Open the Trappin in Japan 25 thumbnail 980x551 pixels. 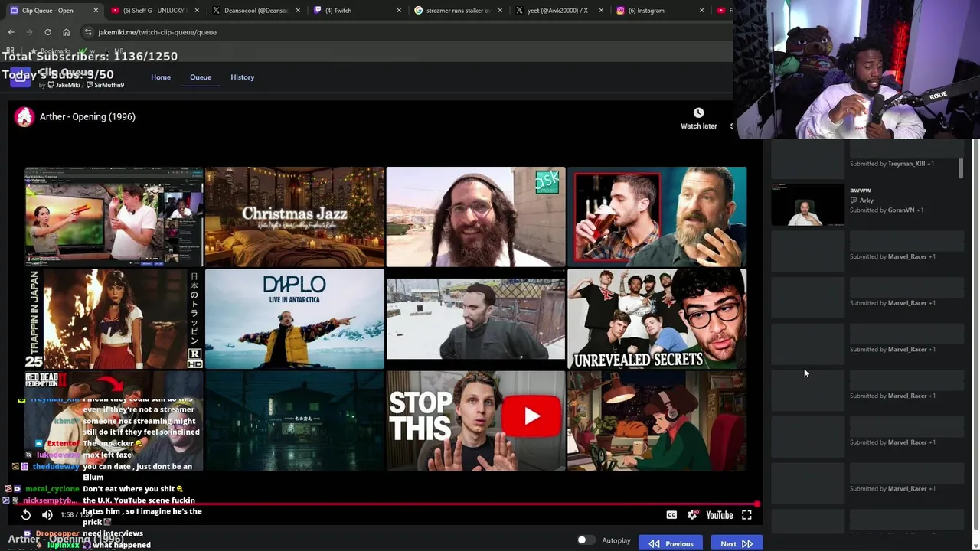(x=114, y=318)
